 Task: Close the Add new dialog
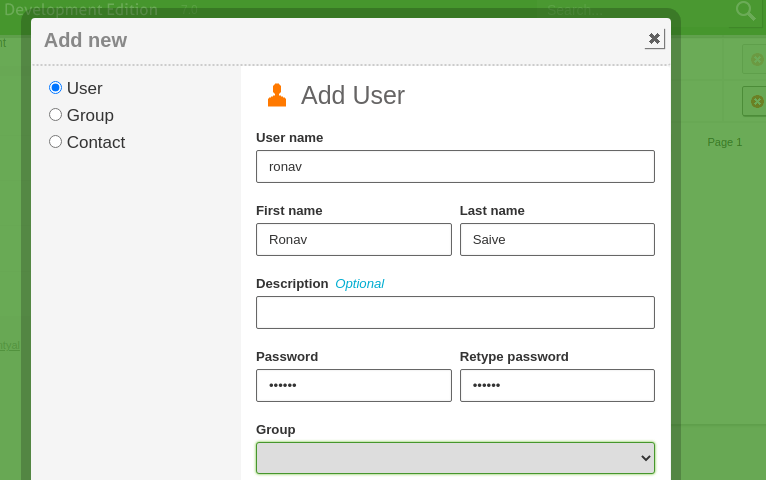(x=654, y=39)
